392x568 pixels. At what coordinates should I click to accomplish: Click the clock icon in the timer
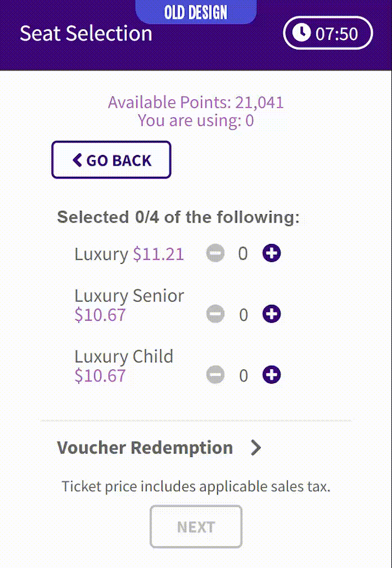point(301,33)
